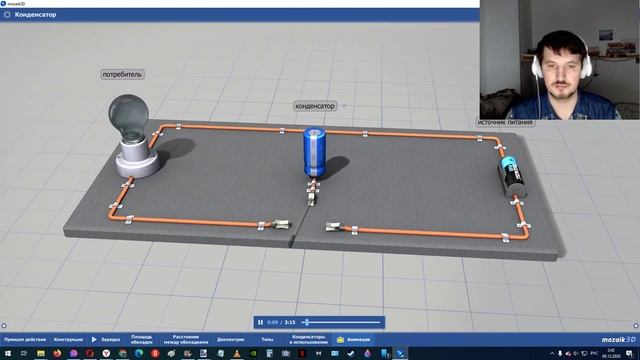This screenshot has width=640, height=360.
Task: Open Microsoft Edge from the taskbar
Action: (x=139, y=353)
